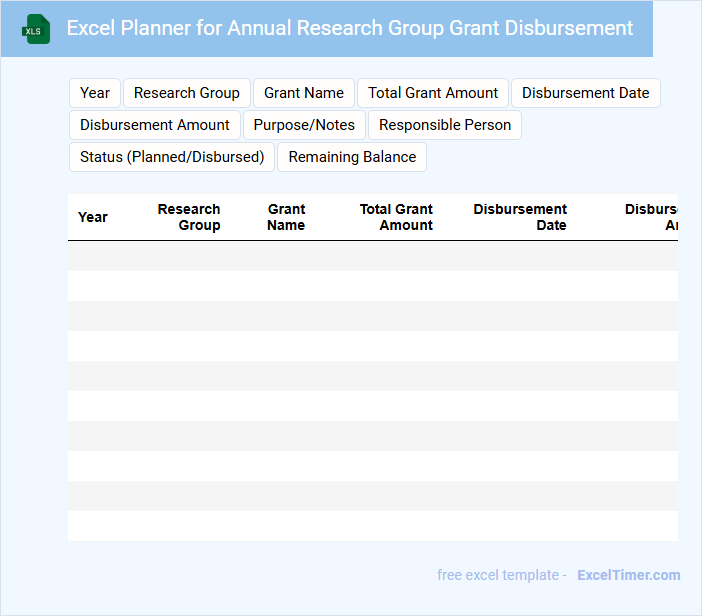Click the Responsible Person tag

pyautogui.click(x=445, y=125)
